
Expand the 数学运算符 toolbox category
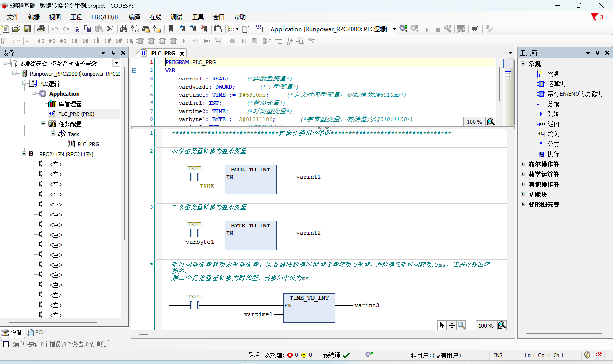(523, 174)
